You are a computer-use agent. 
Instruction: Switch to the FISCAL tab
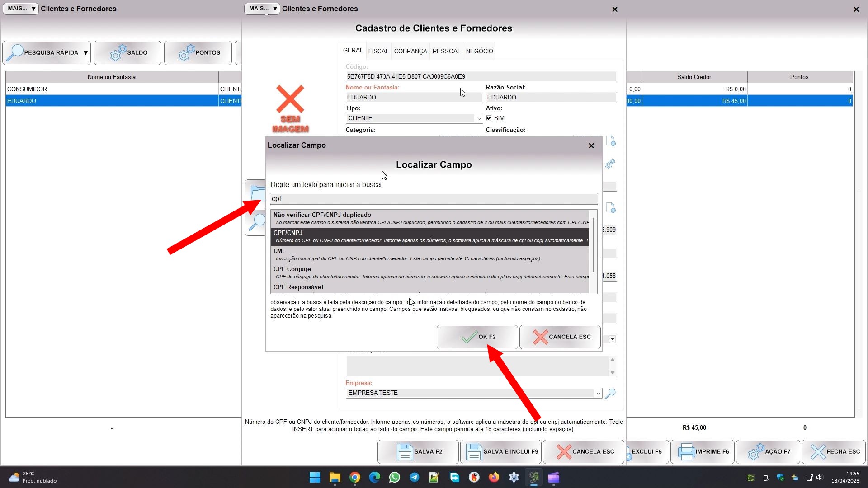click(x=378, y=51)
